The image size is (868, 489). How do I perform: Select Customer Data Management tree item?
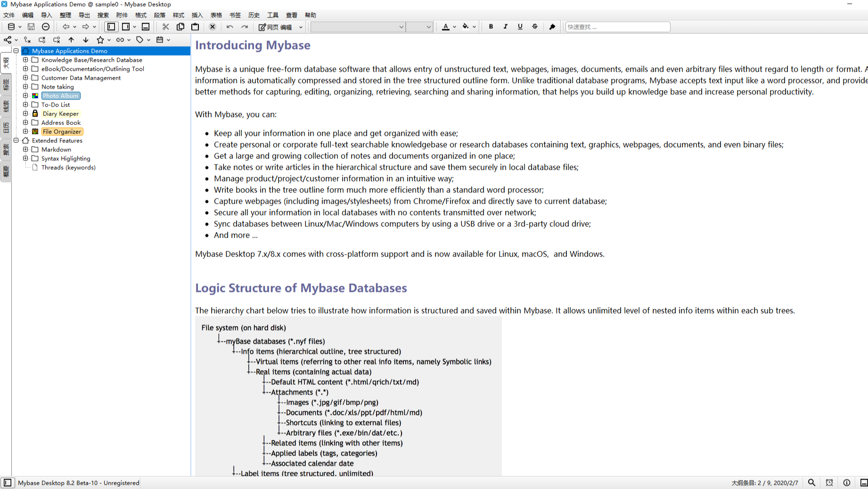pyautogui.click(x=81, y=78)
